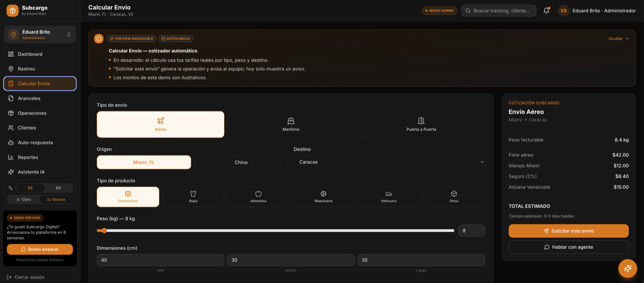
Task: Select the Alimentos product type
Action: [258, 197]
